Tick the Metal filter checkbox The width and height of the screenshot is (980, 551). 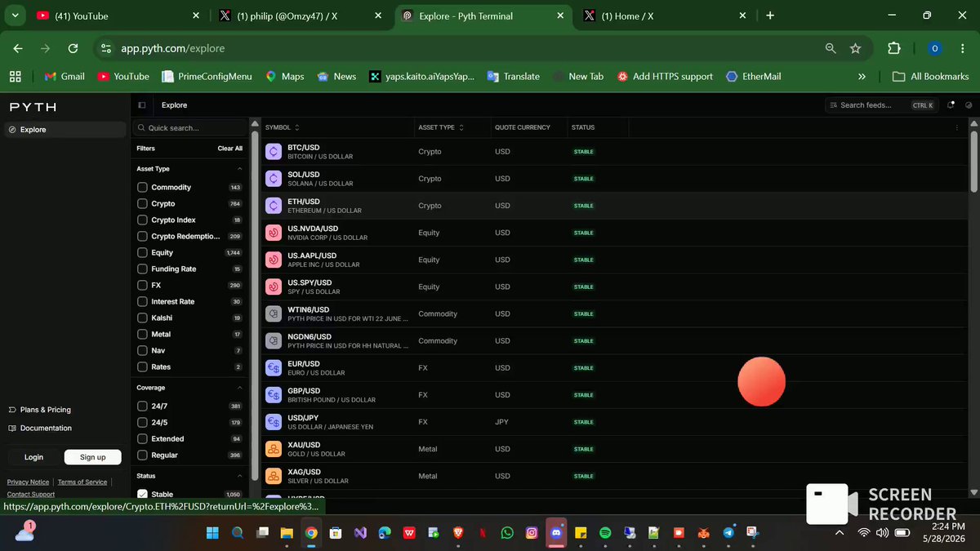point(142,335)
